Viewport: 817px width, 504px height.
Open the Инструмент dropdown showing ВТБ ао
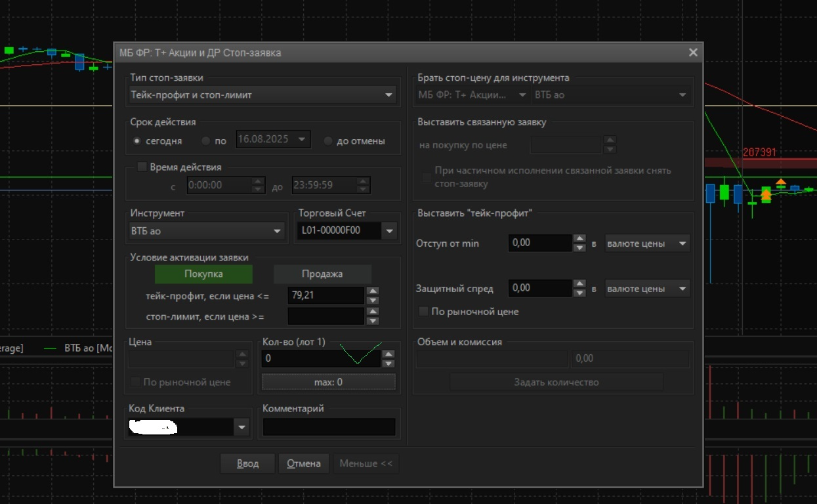click(x=207, y=231)
